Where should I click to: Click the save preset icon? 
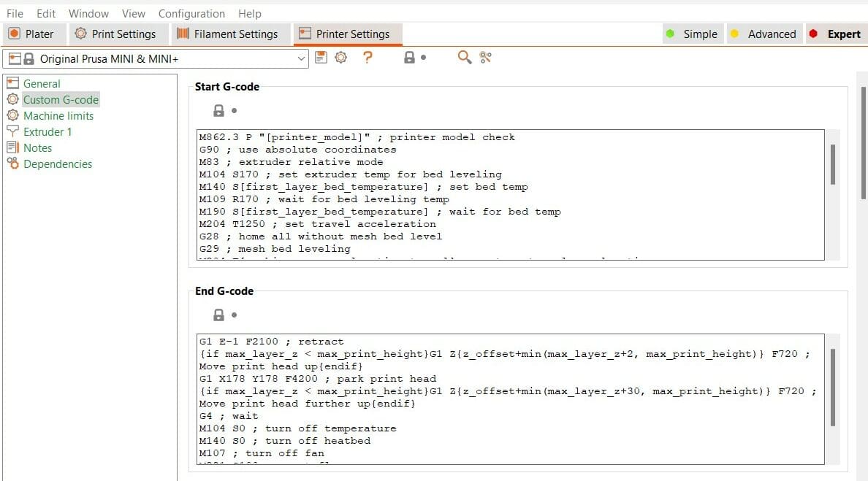tap(321, 57)
